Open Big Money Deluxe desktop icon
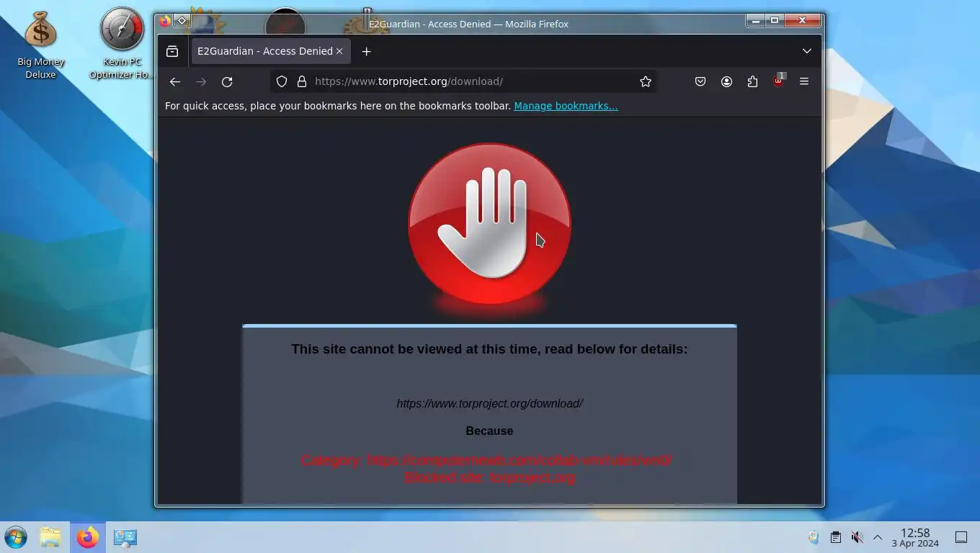The image size is (980, 553). pyautogui.click(x=40, y=44)
